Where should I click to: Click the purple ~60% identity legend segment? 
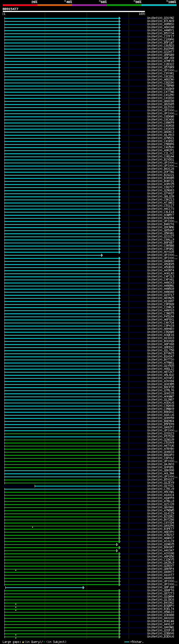pyautogui.click(x=89, y=5)
